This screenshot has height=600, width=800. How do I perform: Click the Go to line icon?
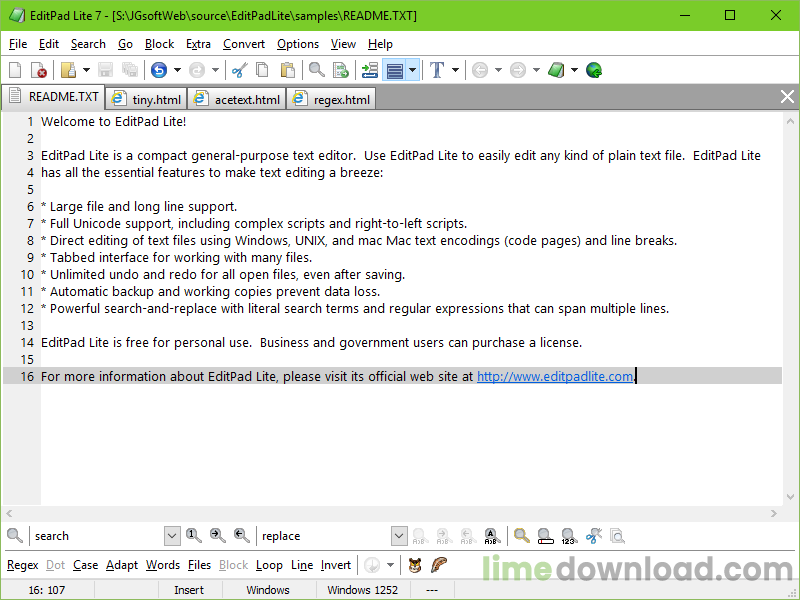click(341, 70)
